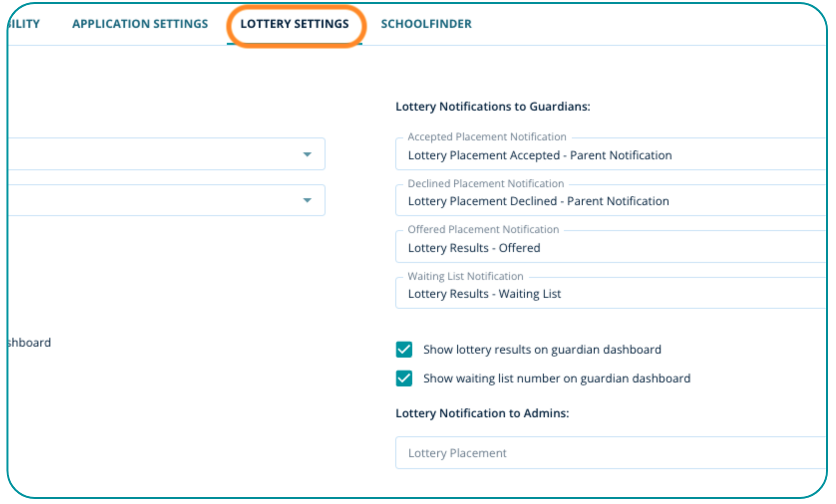Image resolution: width=836 pixels, height=504 pixels.
Task: Focus the Lottery Placement admin notification field
Action: click(598, 453)
